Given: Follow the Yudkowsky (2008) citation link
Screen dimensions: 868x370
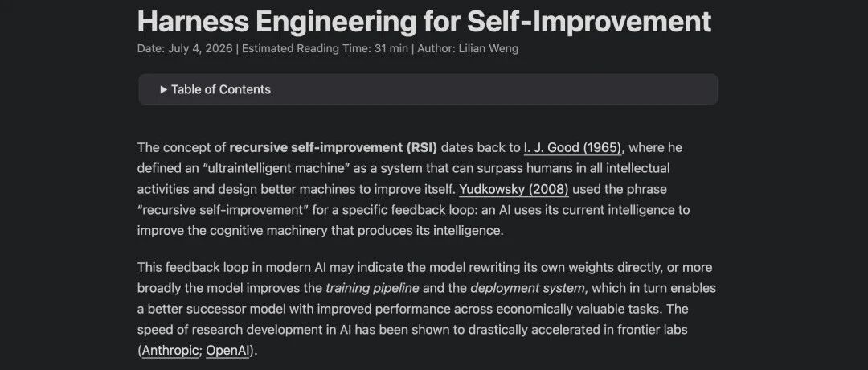Looking at the screenshot, I should [514, 190].
